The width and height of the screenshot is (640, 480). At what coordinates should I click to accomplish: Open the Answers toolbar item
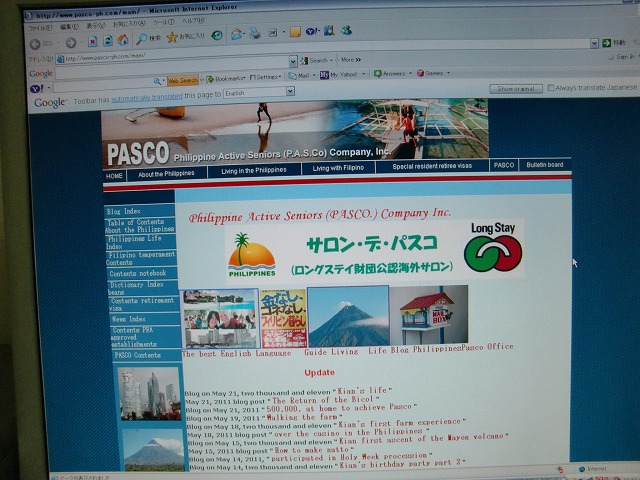(x=390, y=73)
